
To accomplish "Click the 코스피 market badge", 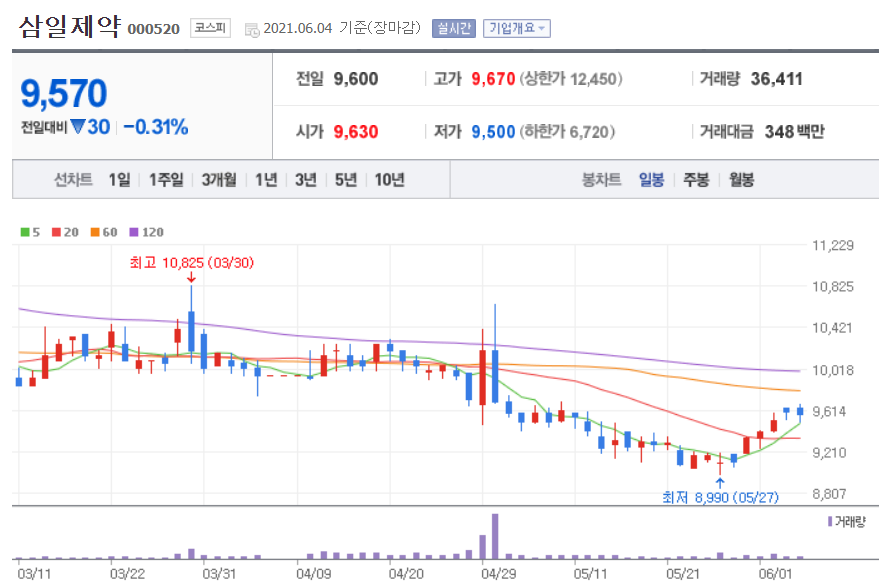I will coord(210,28).
